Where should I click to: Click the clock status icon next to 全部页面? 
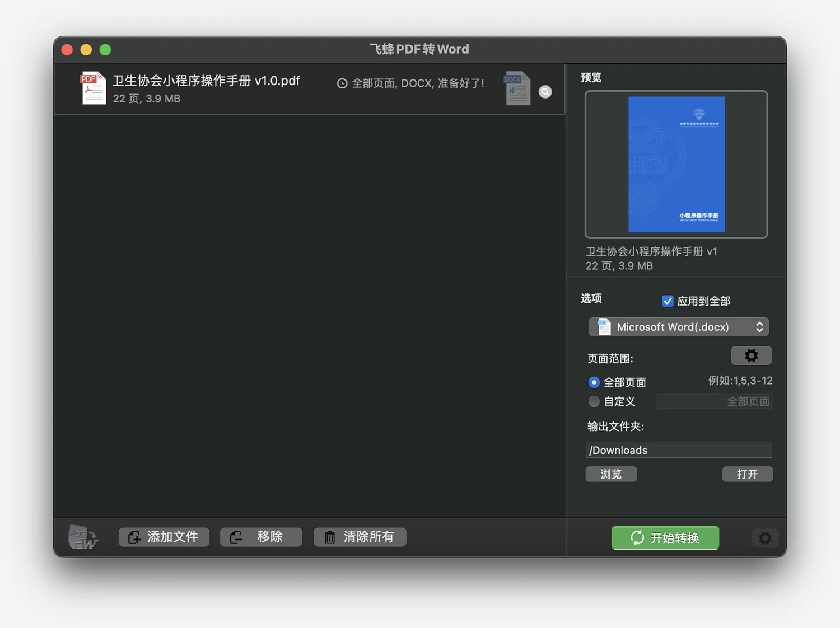(x=342, y=83)
